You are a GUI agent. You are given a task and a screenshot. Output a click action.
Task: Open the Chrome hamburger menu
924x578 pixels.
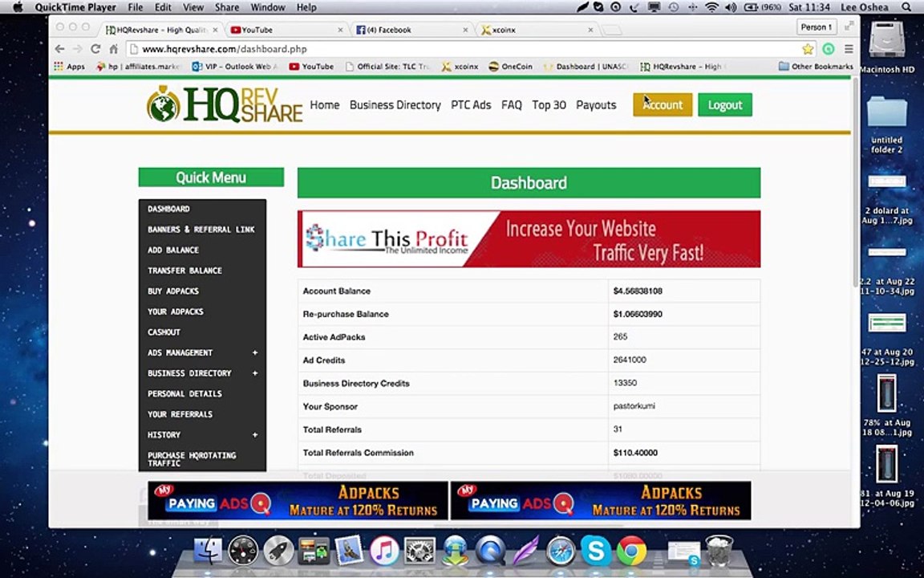click(x=849, y=49)
